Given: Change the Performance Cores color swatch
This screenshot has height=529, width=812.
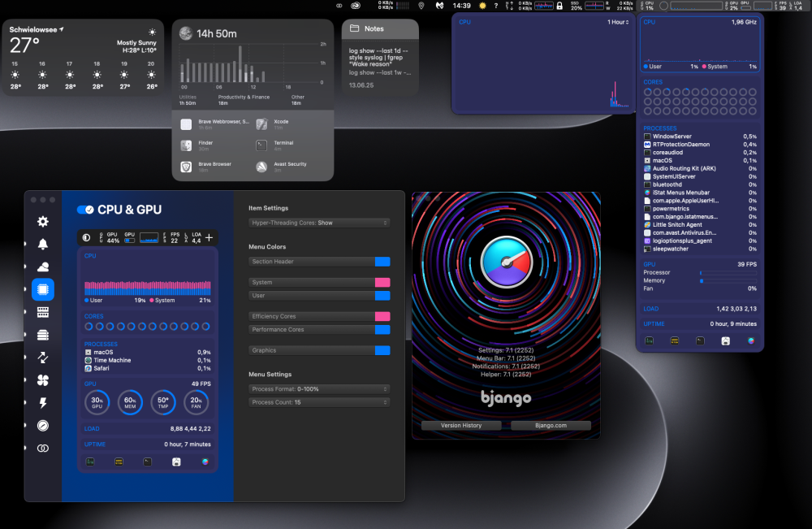Looking at the screenshot, I should pos(382,330).
